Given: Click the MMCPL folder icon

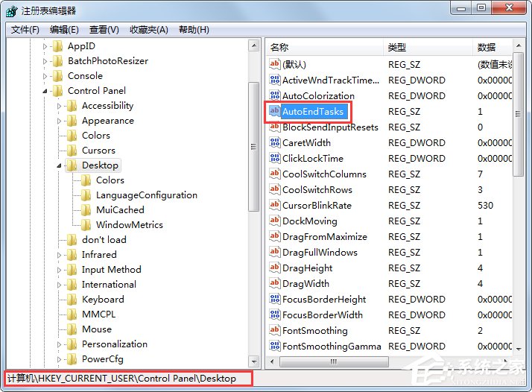Looking at the screenshot, I should click(x=72, y=314).
